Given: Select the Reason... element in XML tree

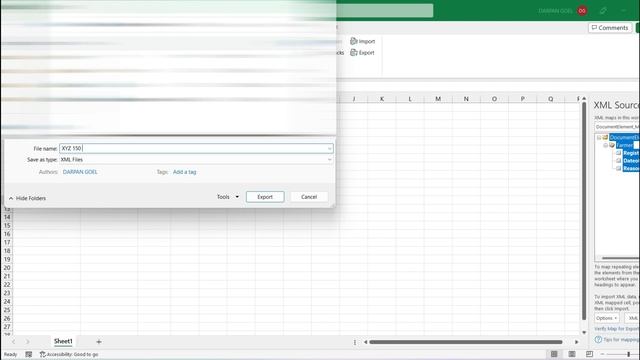Looking at the screenshot, I should click(x=631, y=168).
